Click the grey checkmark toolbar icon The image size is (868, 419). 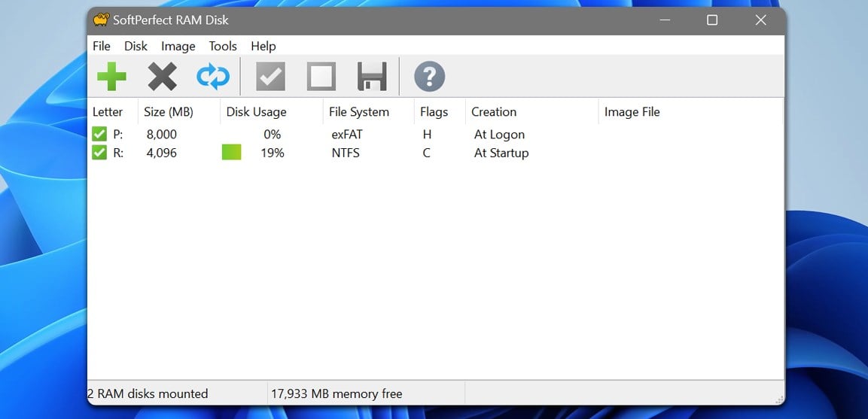click(x=271, y=77)
